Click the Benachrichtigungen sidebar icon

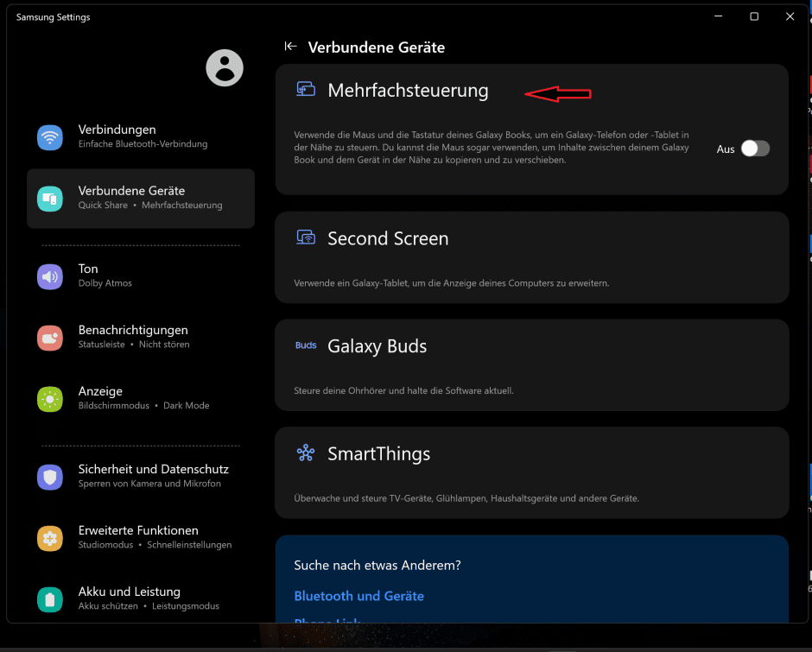pos(50,338)
